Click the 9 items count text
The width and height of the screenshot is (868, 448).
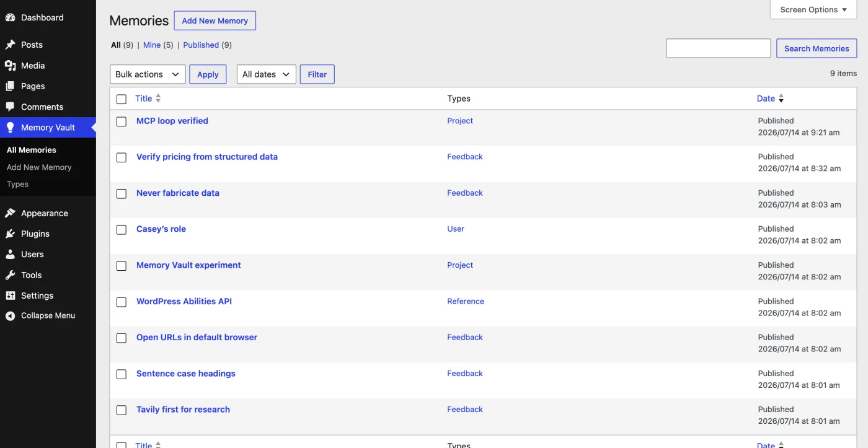[x=843, y=73]
